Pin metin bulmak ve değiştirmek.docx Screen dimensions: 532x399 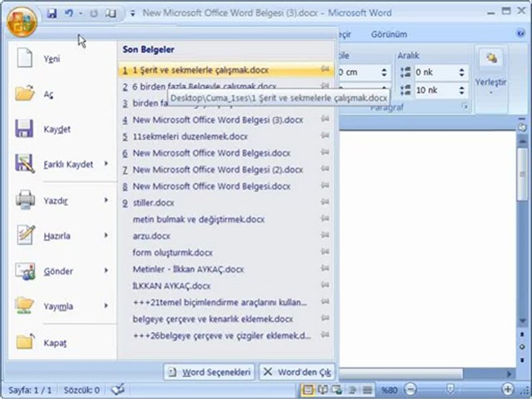coord(325,218)
